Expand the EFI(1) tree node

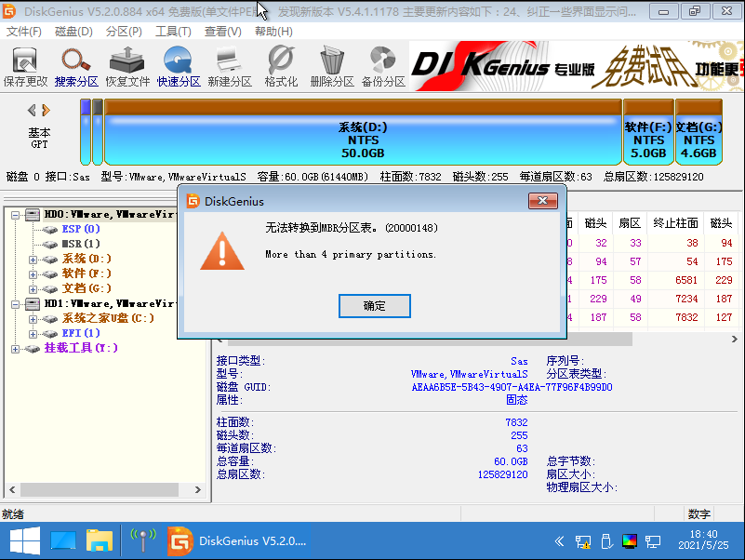coord(33,334)
